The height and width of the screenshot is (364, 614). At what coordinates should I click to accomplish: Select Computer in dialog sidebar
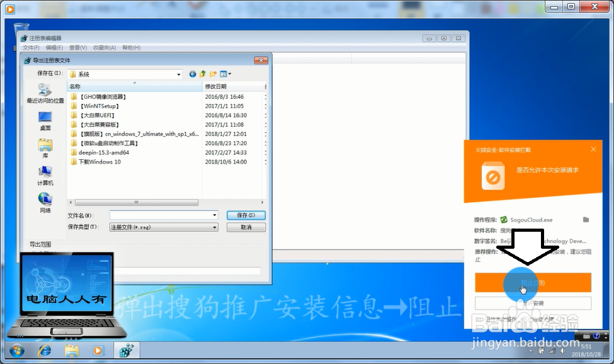45,176
